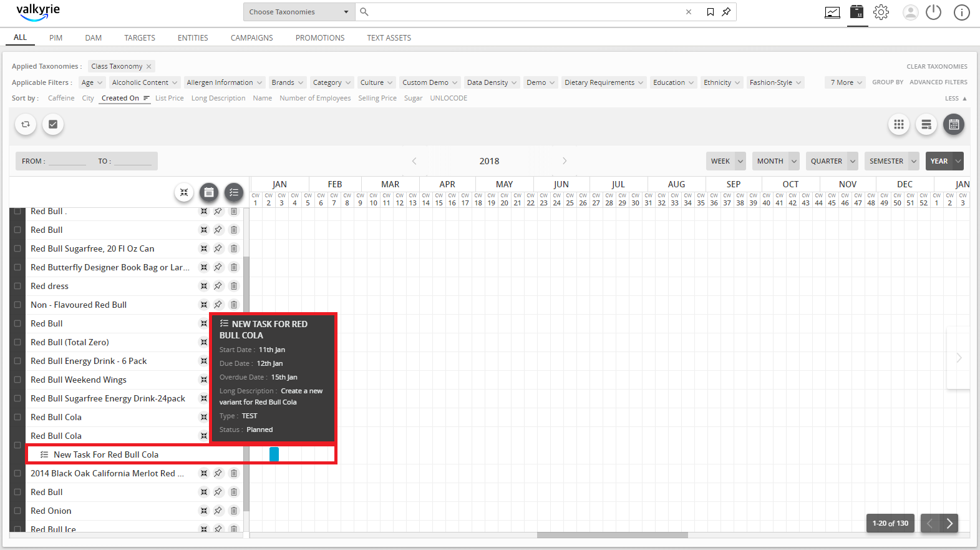Click the power logout icon

933,12
